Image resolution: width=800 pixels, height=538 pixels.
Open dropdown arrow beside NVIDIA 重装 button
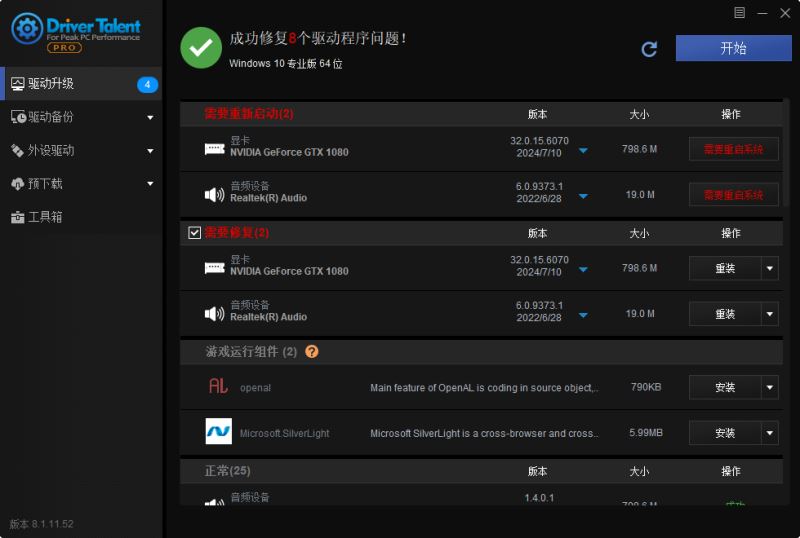[770, 268]
